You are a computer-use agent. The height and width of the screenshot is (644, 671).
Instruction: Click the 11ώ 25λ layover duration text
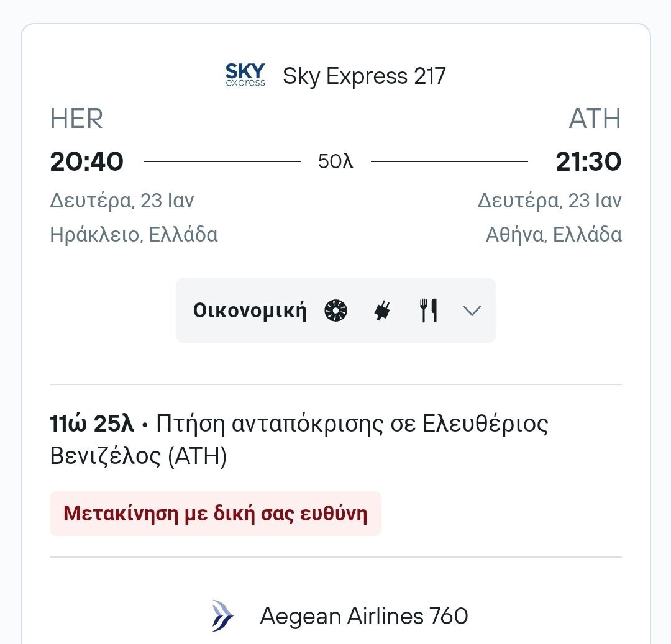92,424
